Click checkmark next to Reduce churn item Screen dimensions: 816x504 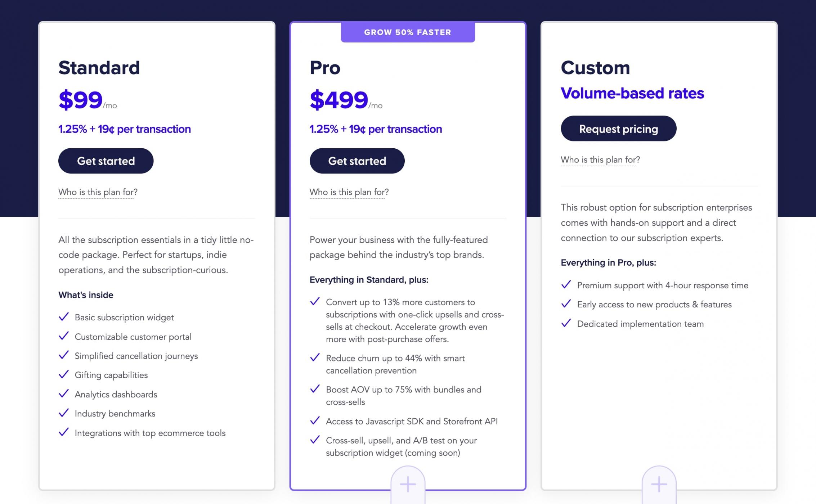tap(315, 357)
